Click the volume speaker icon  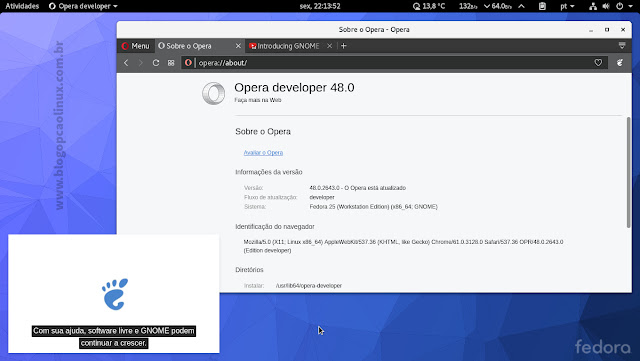[606, 6]
